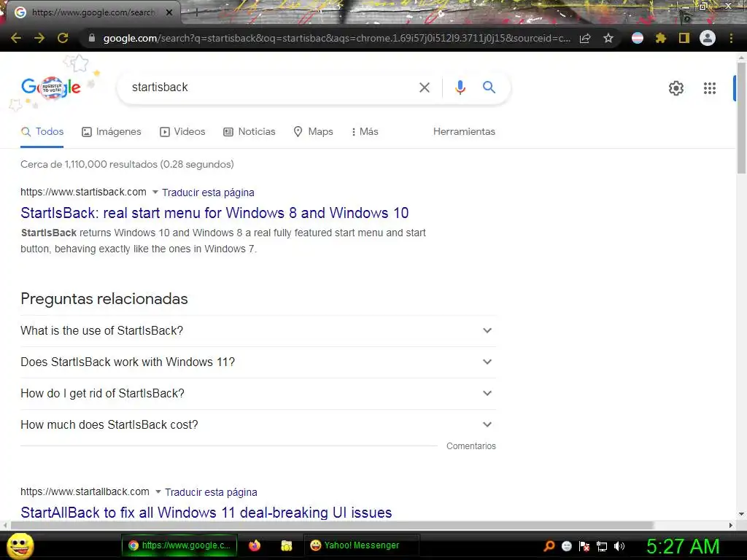
Task: Open Chrome three-dot menu
Action: (x=731, y=38)
